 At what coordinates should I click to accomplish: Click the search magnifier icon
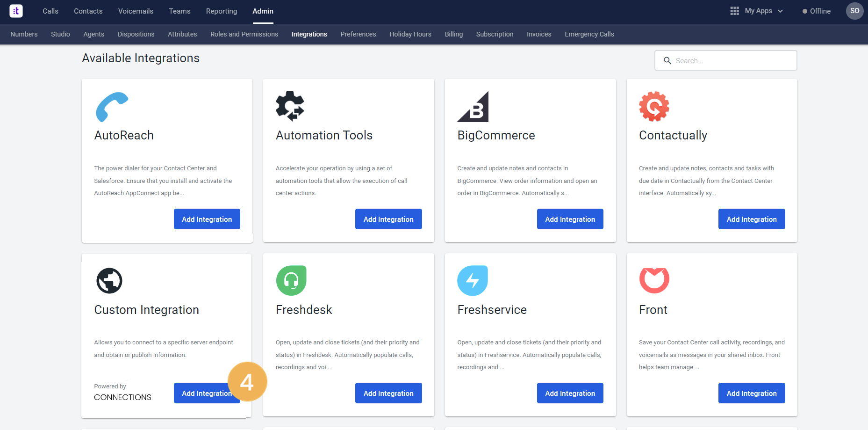click(667, 61)
